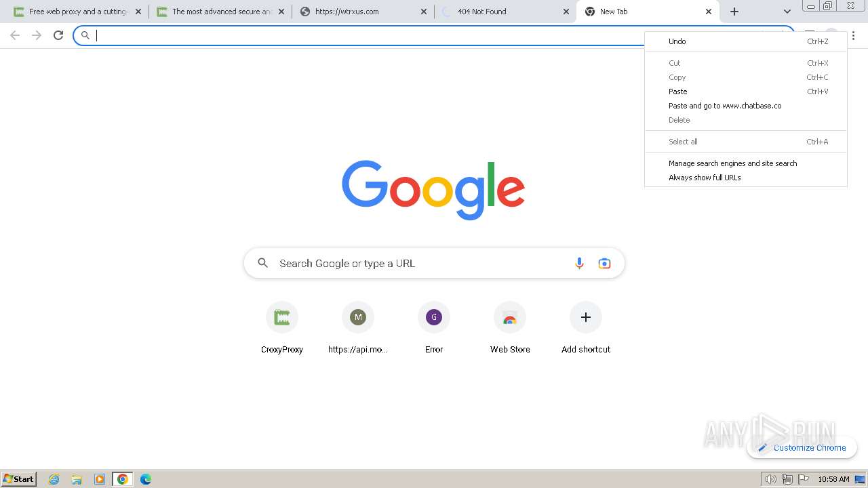Switch to 404 Not Found tab
The height and width of the screenshot is (488, 868).
[505, 12]
